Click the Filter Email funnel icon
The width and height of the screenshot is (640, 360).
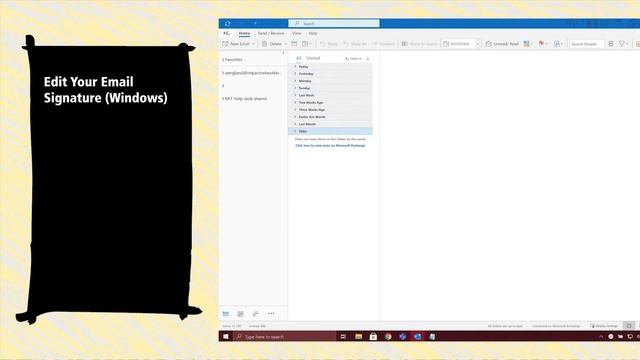(622, 43)
